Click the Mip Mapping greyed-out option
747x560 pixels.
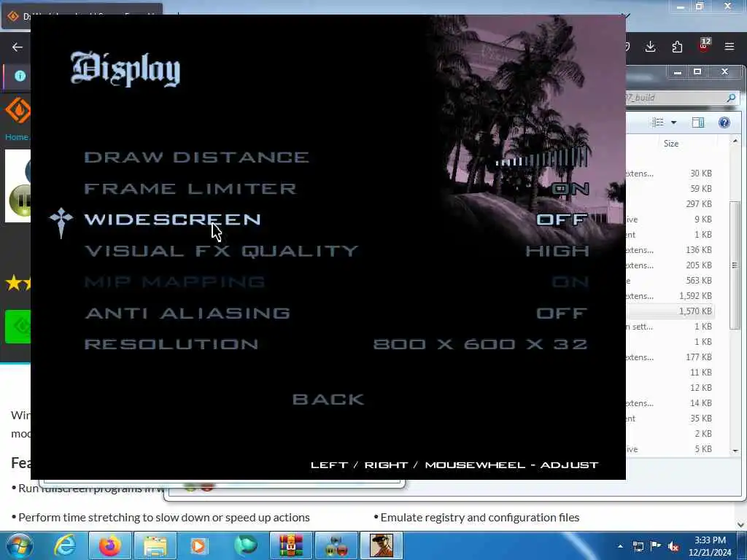coord(174,282)
